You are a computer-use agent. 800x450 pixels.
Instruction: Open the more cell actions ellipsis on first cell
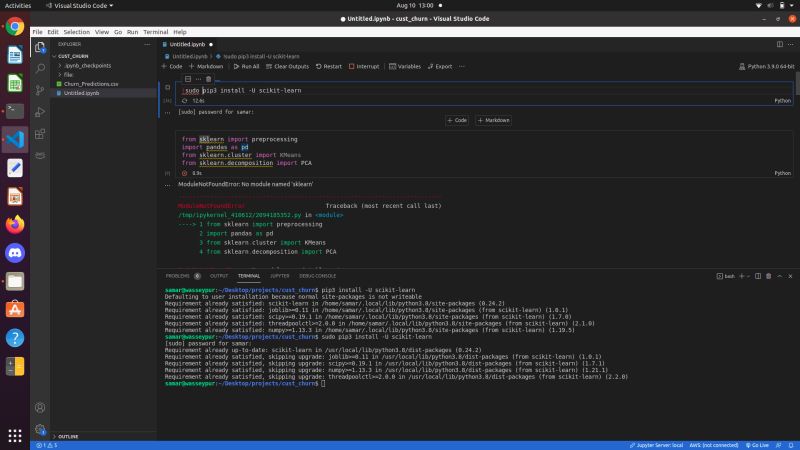pos(198,79)
